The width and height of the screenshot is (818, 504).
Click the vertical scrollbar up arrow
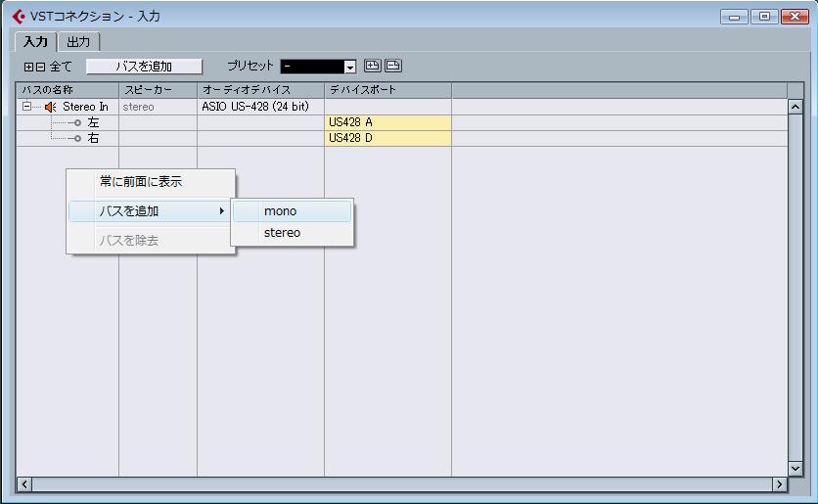795,107
